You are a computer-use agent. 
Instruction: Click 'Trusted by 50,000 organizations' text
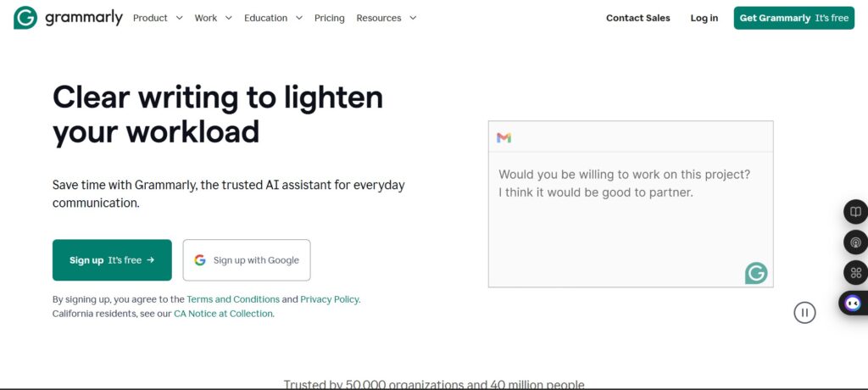tap(434, 384)
